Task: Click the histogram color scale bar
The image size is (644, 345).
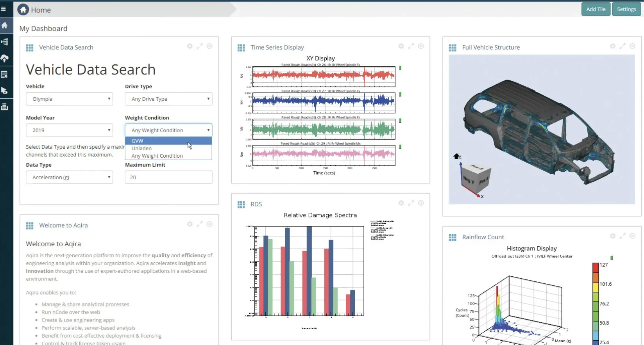Action: (596, 304)
